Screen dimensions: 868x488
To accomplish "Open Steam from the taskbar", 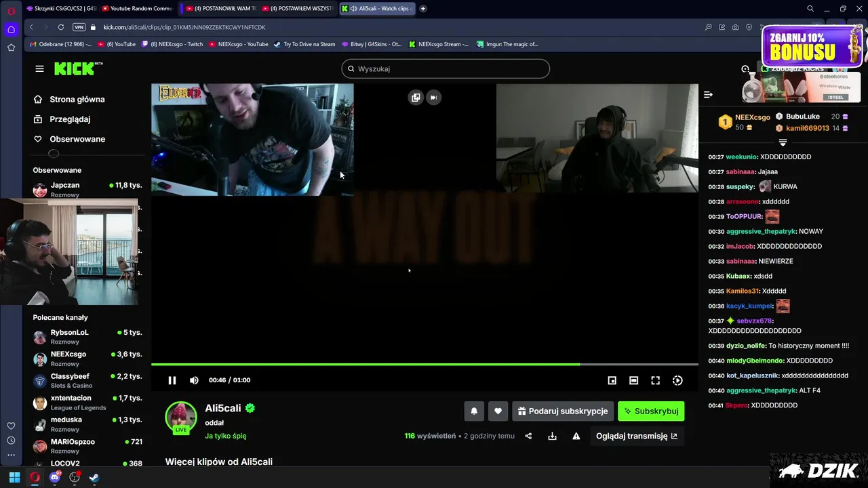I will (94, 477).
